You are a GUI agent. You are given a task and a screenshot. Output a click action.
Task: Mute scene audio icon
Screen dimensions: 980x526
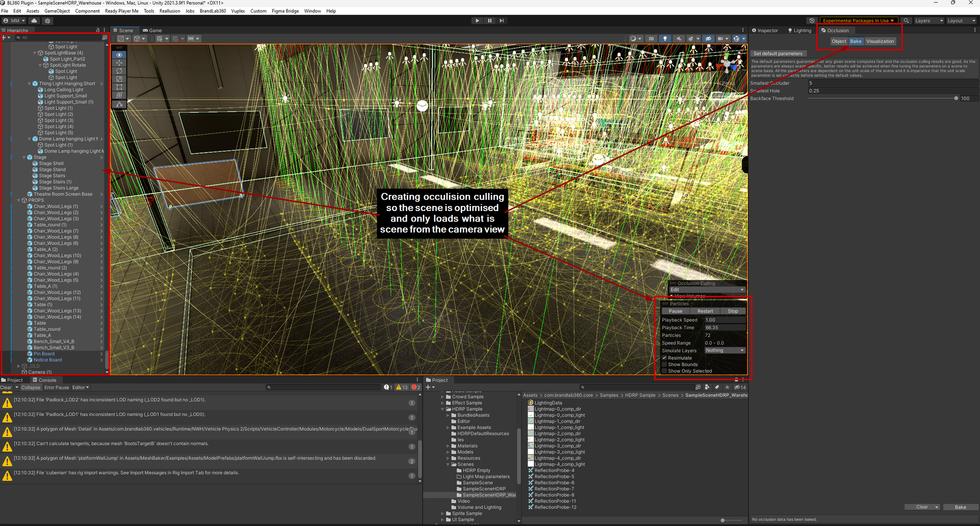(679, 38)
